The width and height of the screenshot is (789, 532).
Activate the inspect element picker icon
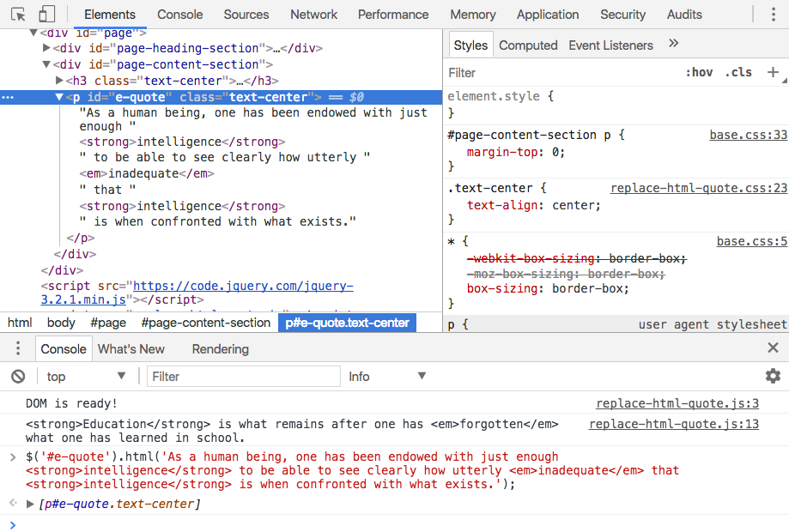(x=18, y=15)
